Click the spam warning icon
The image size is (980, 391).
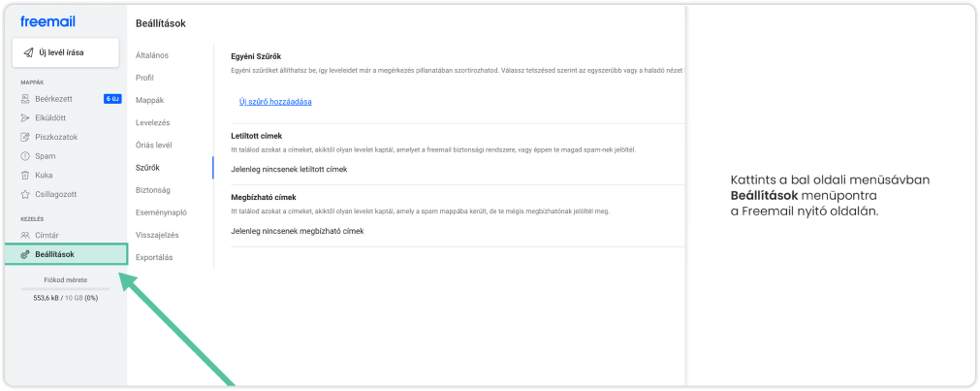tap(25, 156)
